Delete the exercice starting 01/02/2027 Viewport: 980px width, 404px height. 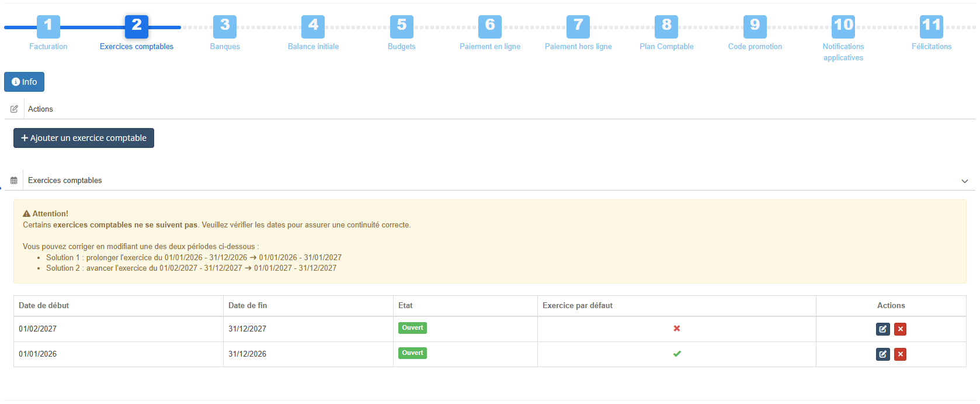pos(900,329)
